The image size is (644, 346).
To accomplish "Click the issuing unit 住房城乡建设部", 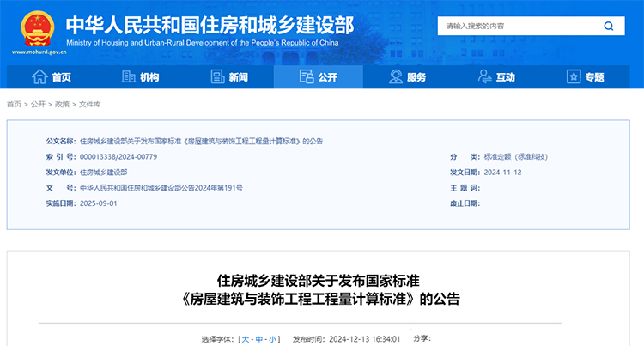I will coord(104,173).
